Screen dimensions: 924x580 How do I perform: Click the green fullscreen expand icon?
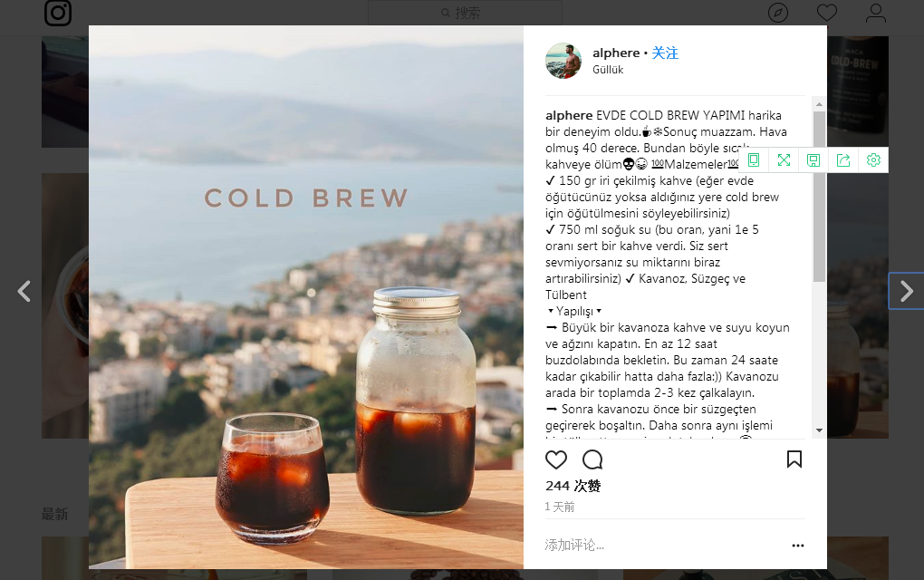[784, 159]
